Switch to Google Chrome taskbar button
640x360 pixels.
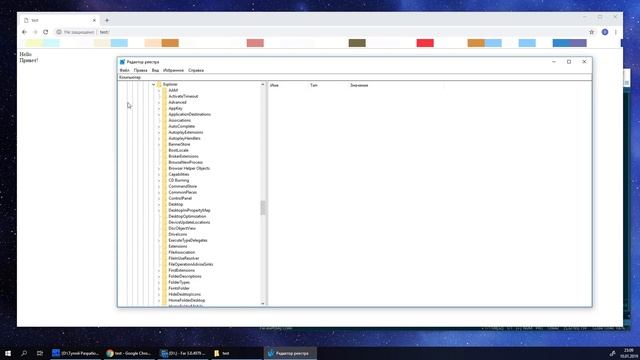tap(129, 353)
